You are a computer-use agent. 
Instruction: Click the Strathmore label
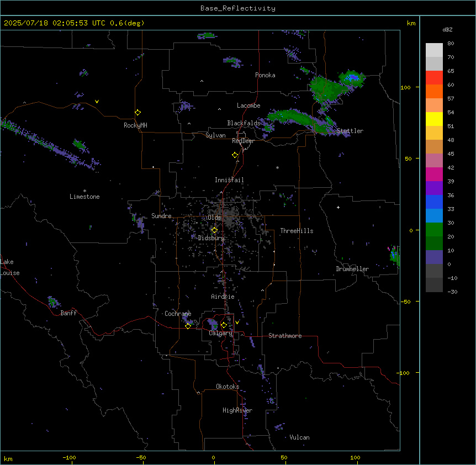tap(285, 336)
